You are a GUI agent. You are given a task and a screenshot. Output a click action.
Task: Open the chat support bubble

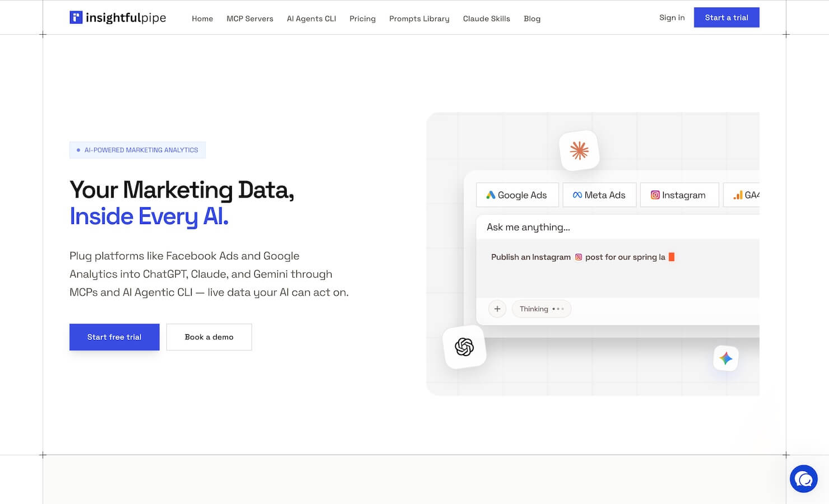[x=804, y=479]
